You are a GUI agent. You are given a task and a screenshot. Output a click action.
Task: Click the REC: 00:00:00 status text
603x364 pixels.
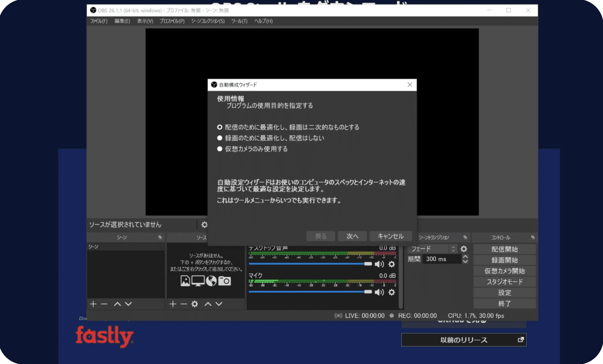(x=417, y=316)
